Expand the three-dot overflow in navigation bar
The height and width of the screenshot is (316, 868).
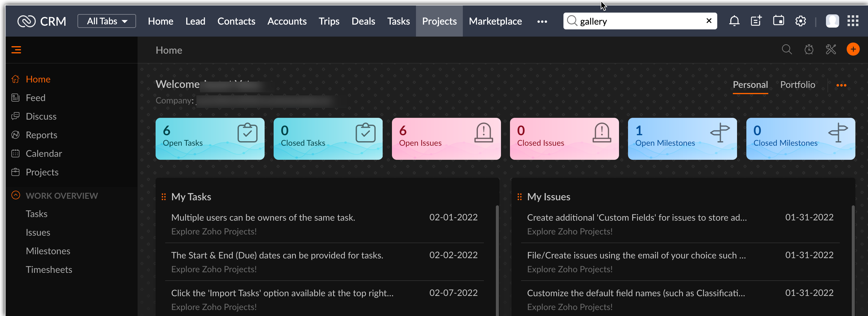pos(542,22)
